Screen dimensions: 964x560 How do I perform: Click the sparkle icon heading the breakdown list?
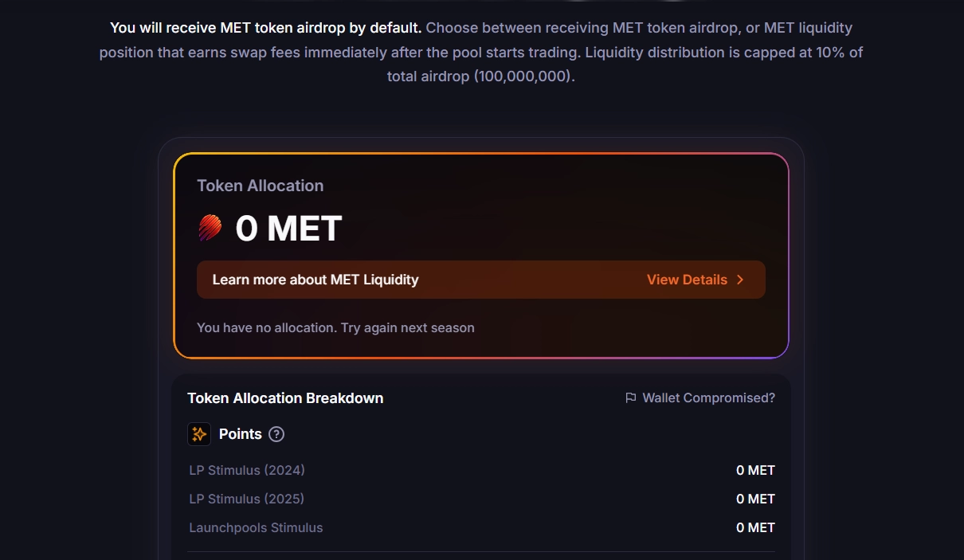click(x=198, y=434)
